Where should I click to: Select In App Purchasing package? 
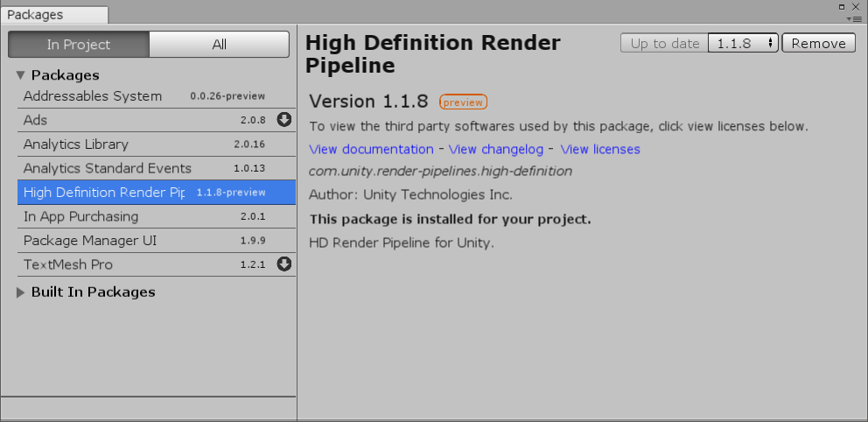pos(80,216)
